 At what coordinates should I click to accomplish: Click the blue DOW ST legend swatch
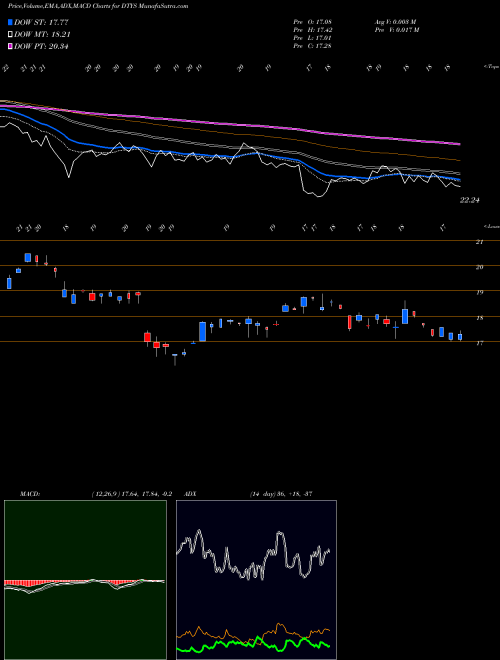coord(10,22)
